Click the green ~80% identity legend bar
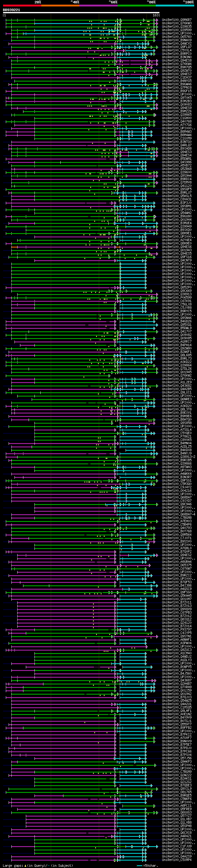Screen dimensions: 197x868 click(x=137, y=6)
